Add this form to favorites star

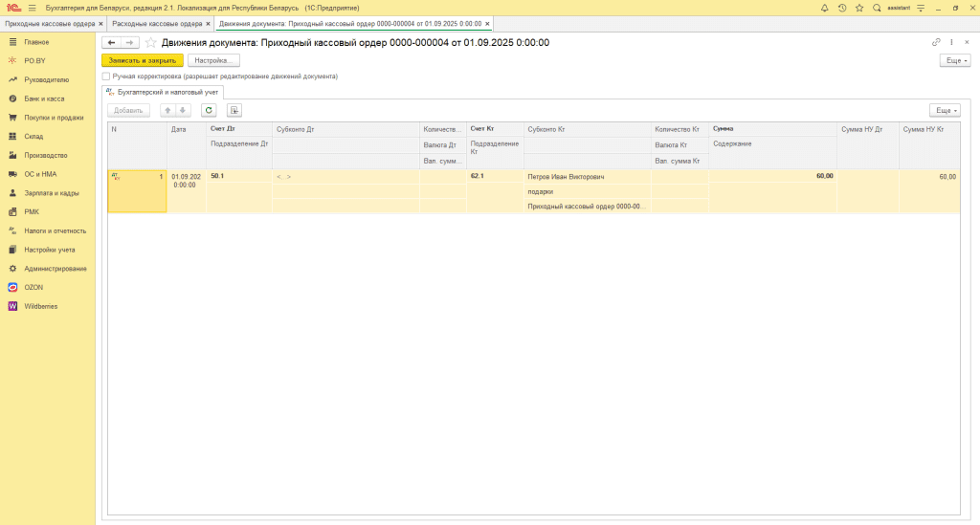(x=151, y=43)
